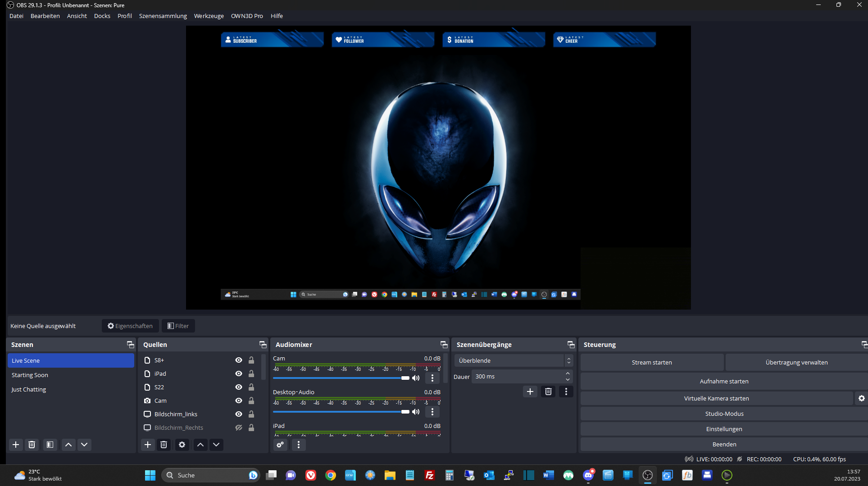This screenshot has width=868, height=486.
Task: Decrease transition duration with down arrow
Action: coord(568,380)
